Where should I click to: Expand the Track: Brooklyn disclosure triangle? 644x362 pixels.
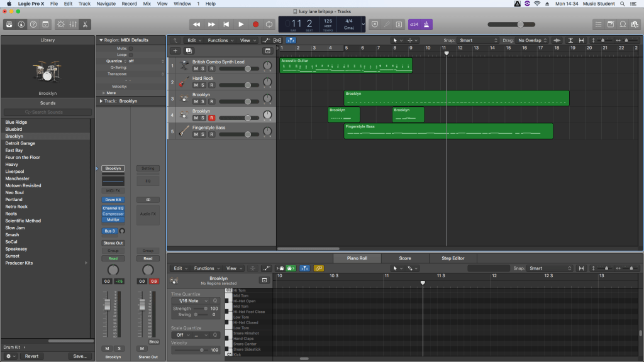[101, 101]
